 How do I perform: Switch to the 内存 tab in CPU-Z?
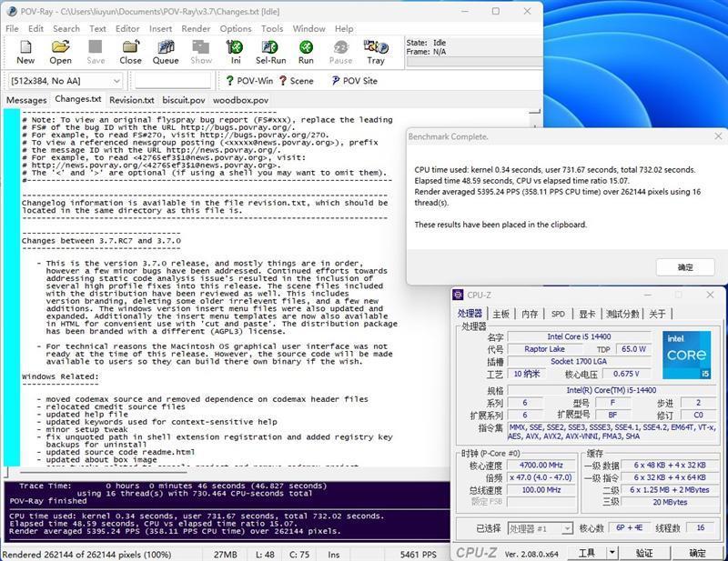[x=530, y=314]
